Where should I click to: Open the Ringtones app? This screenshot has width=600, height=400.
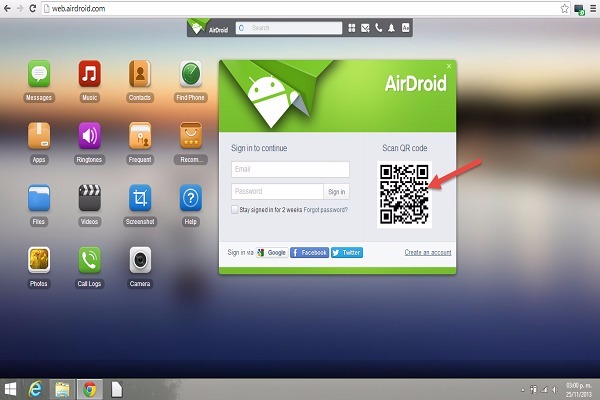click(x=90, y=136)
